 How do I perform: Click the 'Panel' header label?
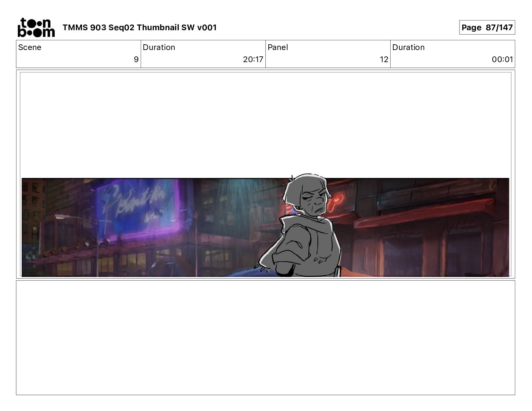tap(278, 47)
